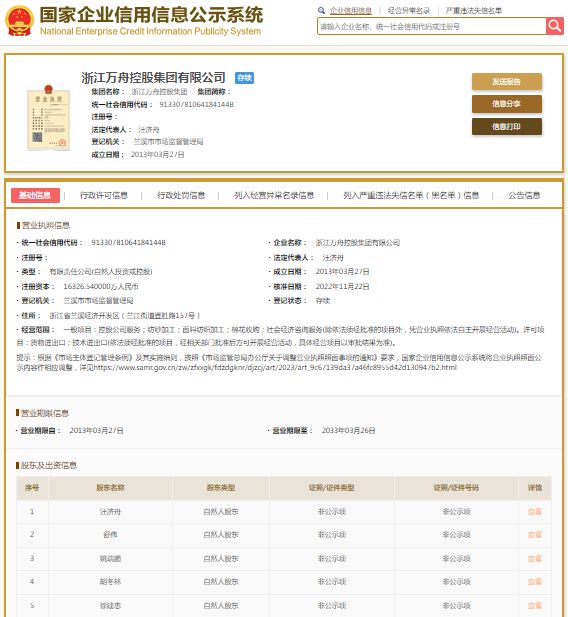This screenshot has height=617, width=568.
Task: Click the 2022年11月22日 approval date value
Action: (x=342, y=286)
